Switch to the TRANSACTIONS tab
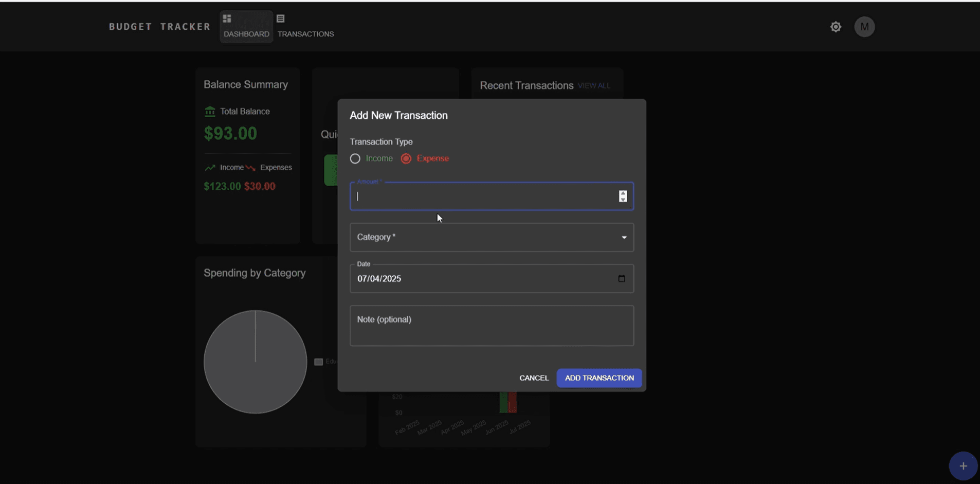 tap(305, 27)
